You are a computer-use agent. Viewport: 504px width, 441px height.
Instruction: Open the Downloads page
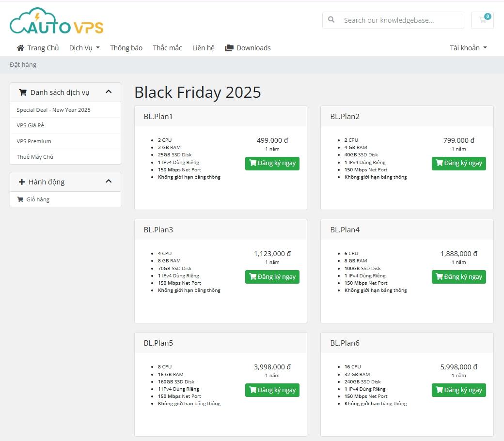tap(248, 47)
